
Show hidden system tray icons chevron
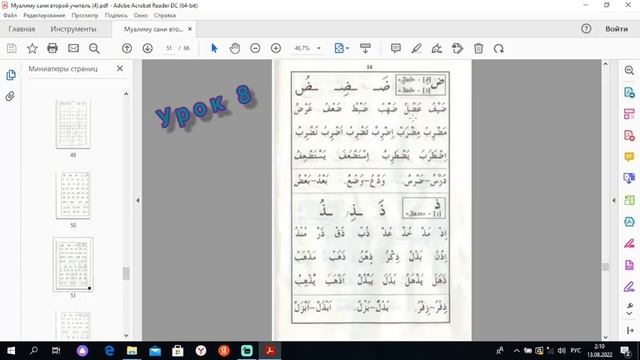coord(516,351)
